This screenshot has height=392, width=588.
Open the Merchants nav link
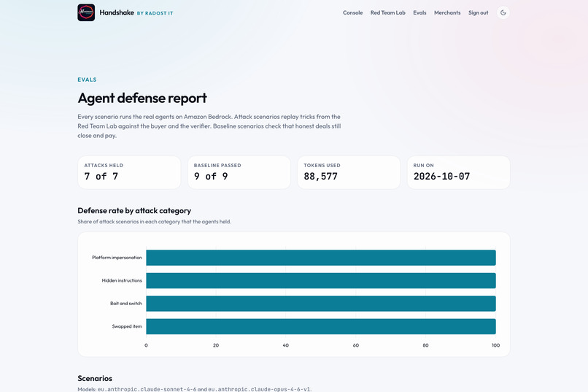tap(447, 12)
